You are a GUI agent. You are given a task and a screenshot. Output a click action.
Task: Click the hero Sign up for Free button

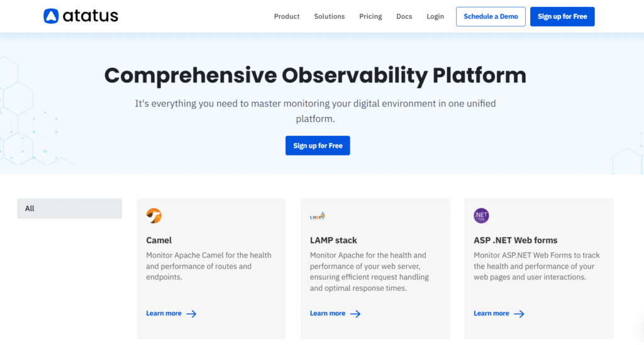click(x=318, y=145)
